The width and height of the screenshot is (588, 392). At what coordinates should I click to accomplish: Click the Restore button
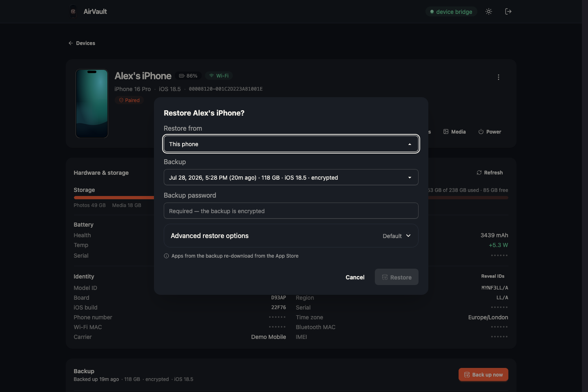coord(396,277)
